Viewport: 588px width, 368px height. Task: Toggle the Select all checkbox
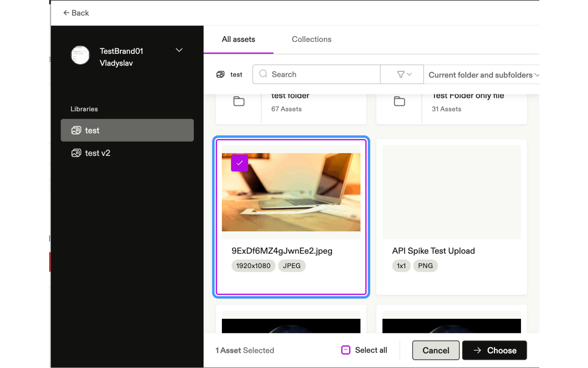tap(345, 350)
